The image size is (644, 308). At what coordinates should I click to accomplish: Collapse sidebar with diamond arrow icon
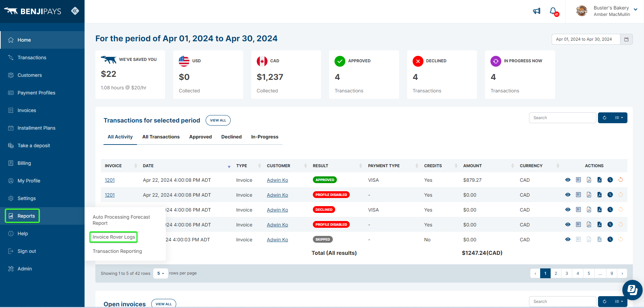click(x=75, y=11)
